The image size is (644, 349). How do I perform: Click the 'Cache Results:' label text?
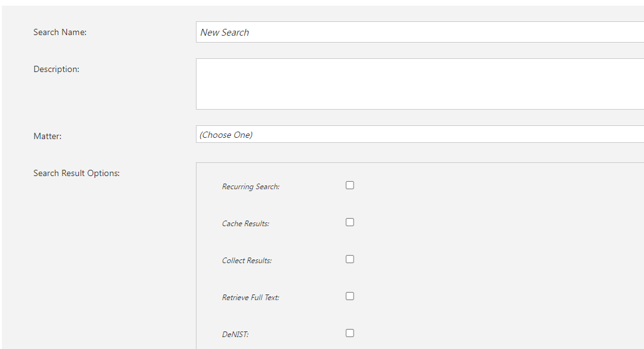pyautogui.click(x=245, y=224)
